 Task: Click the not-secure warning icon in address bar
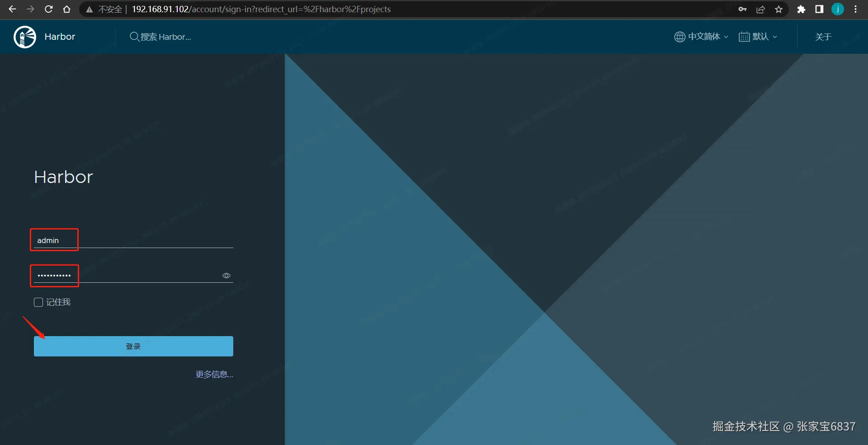90,9
